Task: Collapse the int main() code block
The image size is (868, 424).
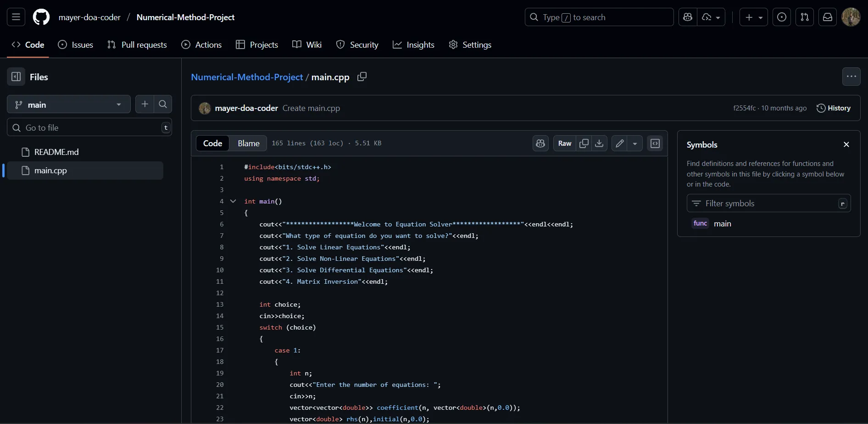Action: point(233,201)
